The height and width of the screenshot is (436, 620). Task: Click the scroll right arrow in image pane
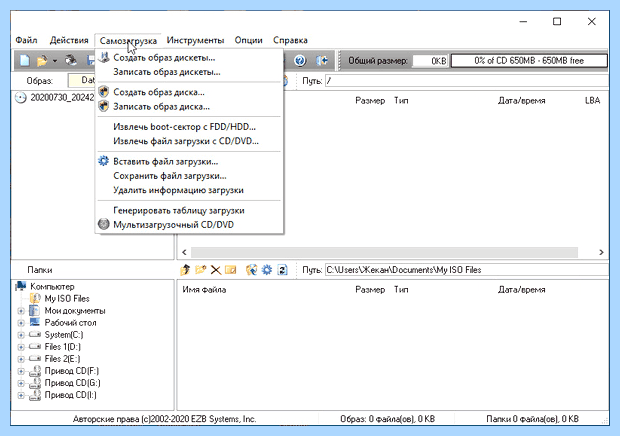coord(601,252)
